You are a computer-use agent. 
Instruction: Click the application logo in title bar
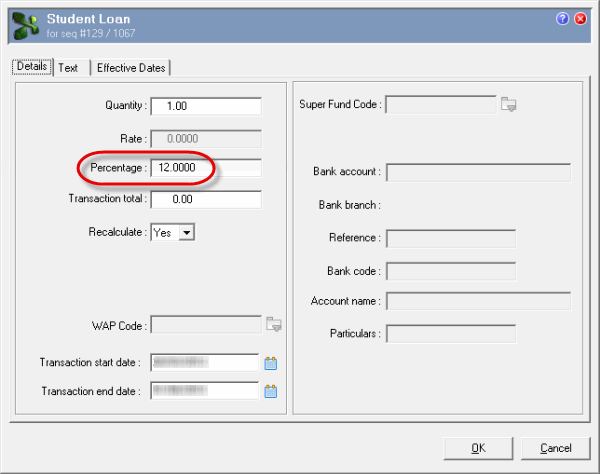click(25, 24)
